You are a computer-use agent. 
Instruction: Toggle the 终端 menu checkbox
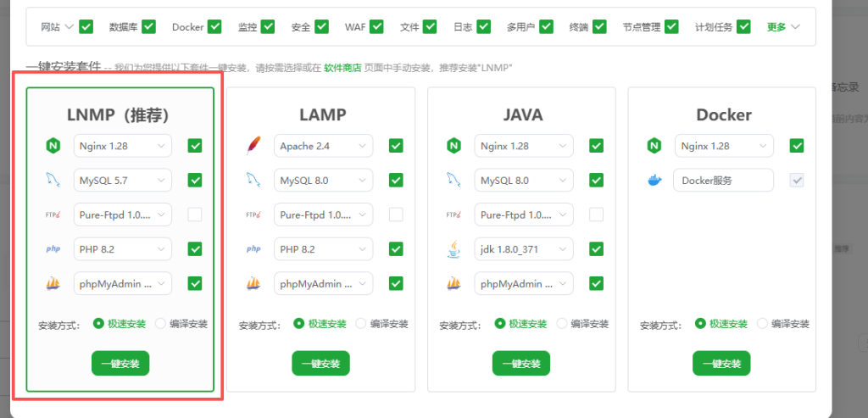tap(599, 26)
